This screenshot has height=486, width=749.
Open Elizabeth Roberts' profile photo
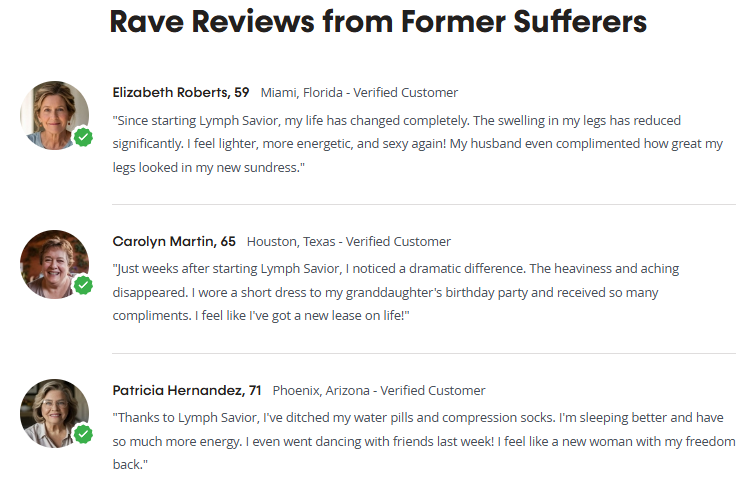pyautogui.click(x=54, y=115)
